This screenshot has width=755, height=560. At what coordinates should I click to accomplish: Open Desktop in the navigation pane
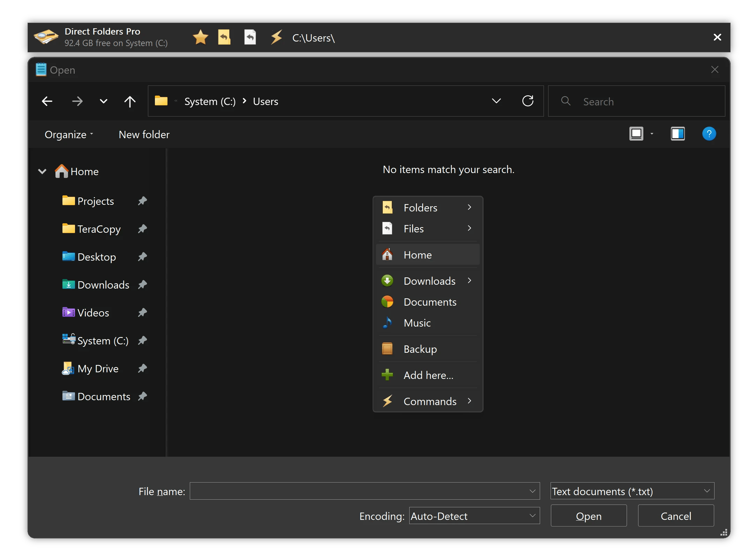89,257
